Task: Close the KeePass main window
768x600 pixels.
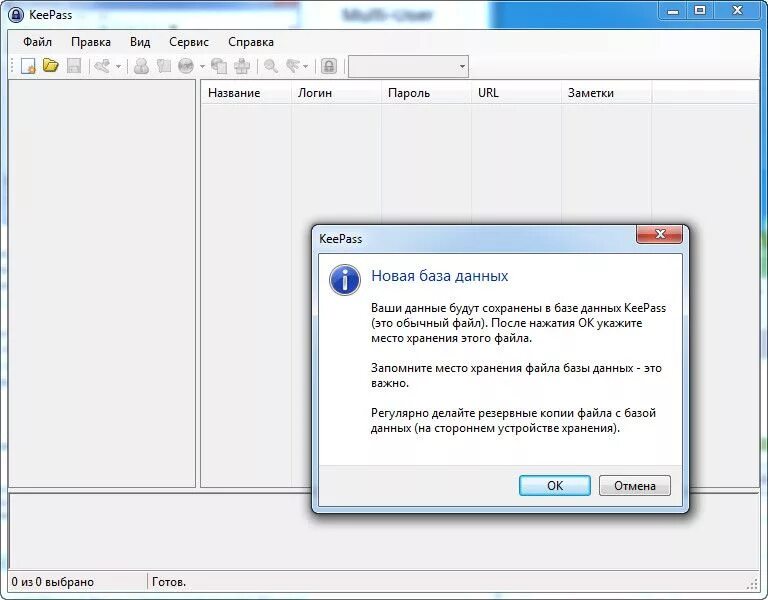Action: [737, 11]
